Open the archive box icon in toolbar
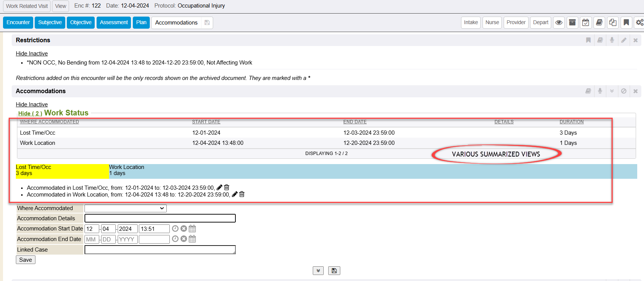The image size is (644, 281). click(572, 23)
